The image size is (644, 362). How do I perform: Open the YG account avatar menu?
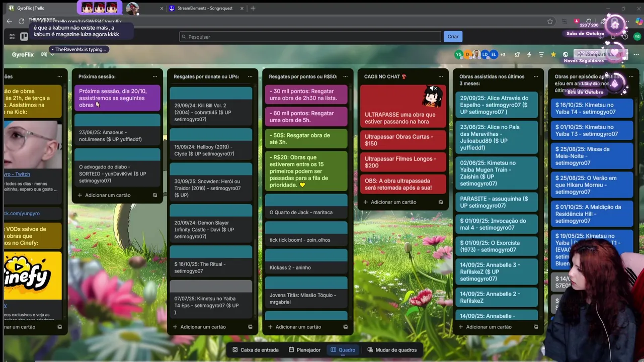coord(637,37)
